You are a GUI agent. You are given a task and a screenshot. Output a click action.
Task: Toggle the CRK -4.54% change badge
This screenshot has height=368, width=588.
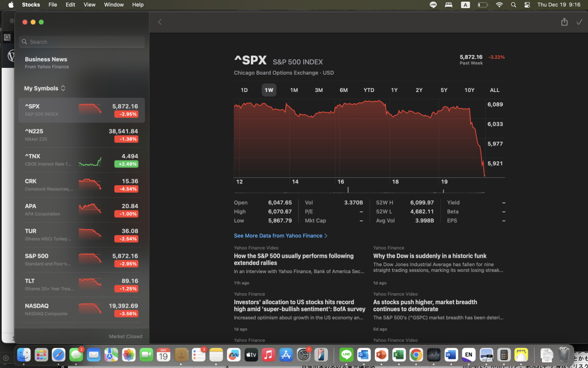click(126, 189)
